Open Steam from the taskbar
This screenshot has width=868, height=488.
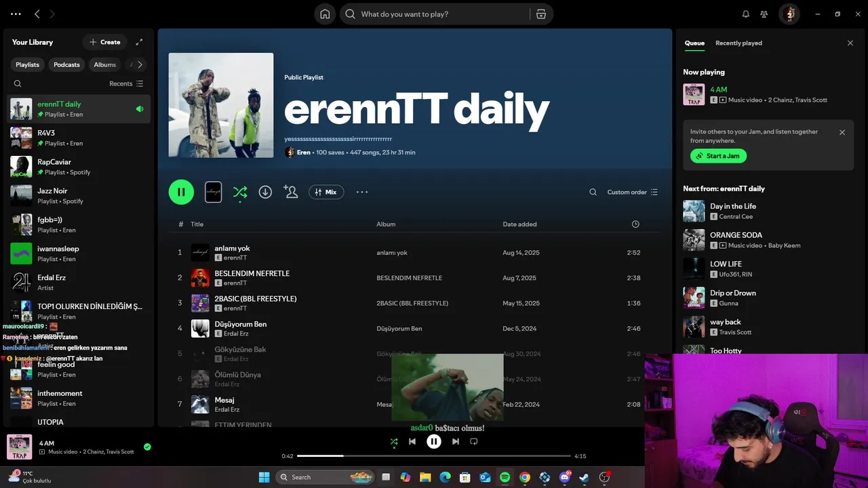tap(584, 477)
